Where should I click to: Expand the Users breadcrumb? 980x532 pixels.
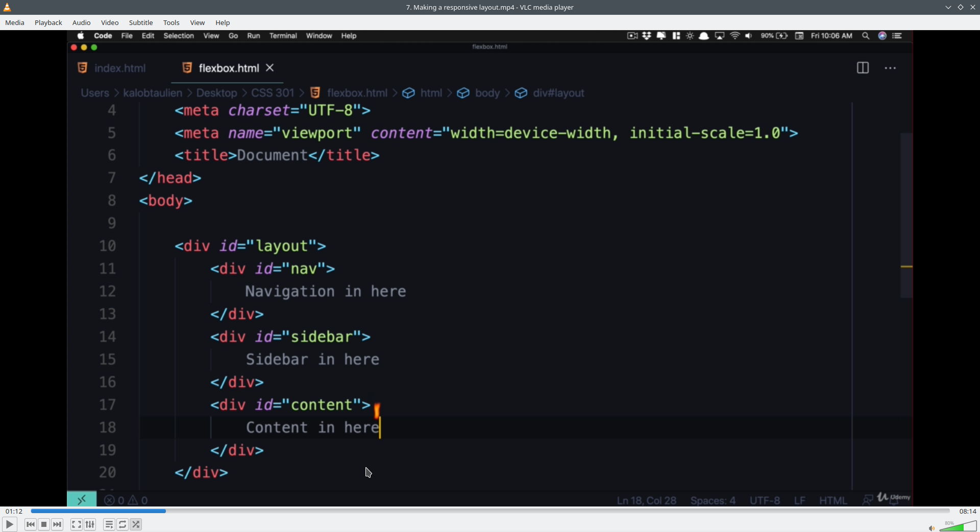95,93
